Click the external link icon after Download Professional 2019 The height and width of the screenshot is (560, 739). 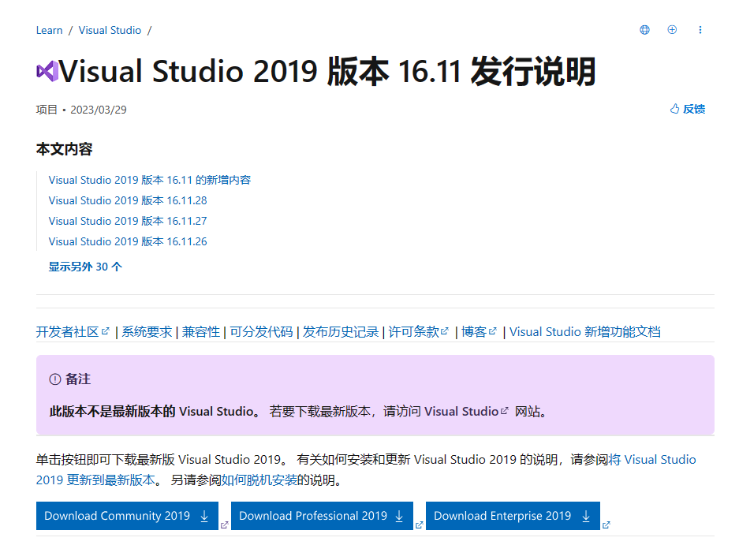(419, 525)
